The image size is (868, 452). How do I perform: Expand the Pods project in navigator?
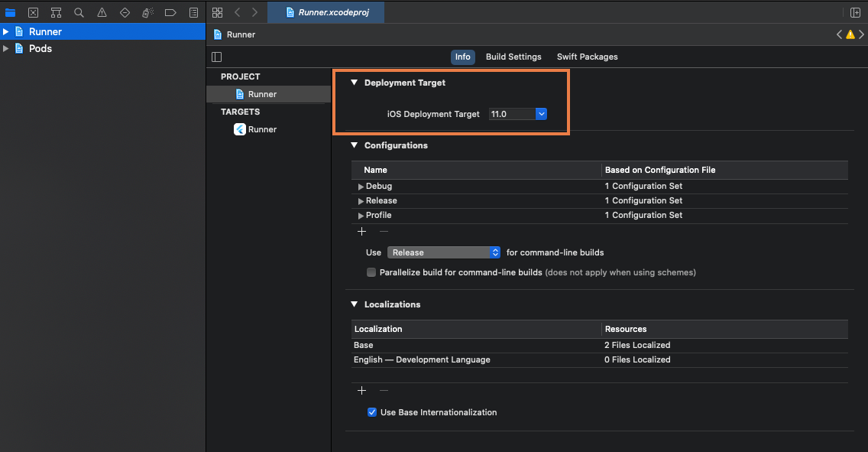tap(6, 48)
